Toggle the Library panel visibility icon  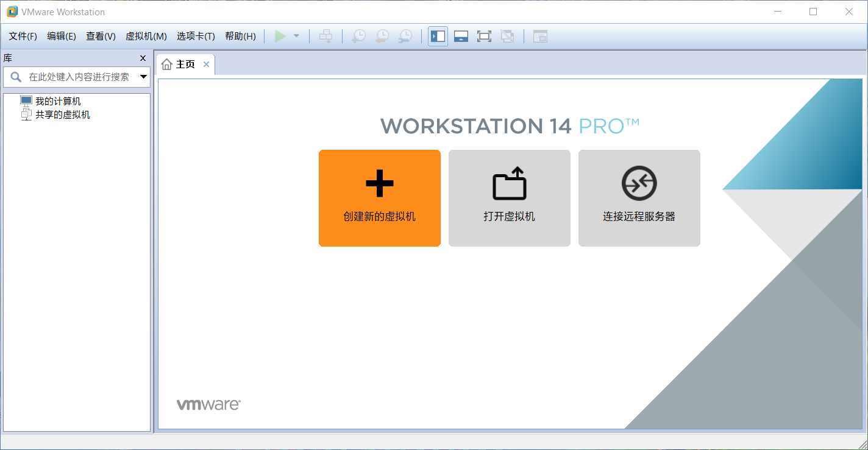pos(438,36)
